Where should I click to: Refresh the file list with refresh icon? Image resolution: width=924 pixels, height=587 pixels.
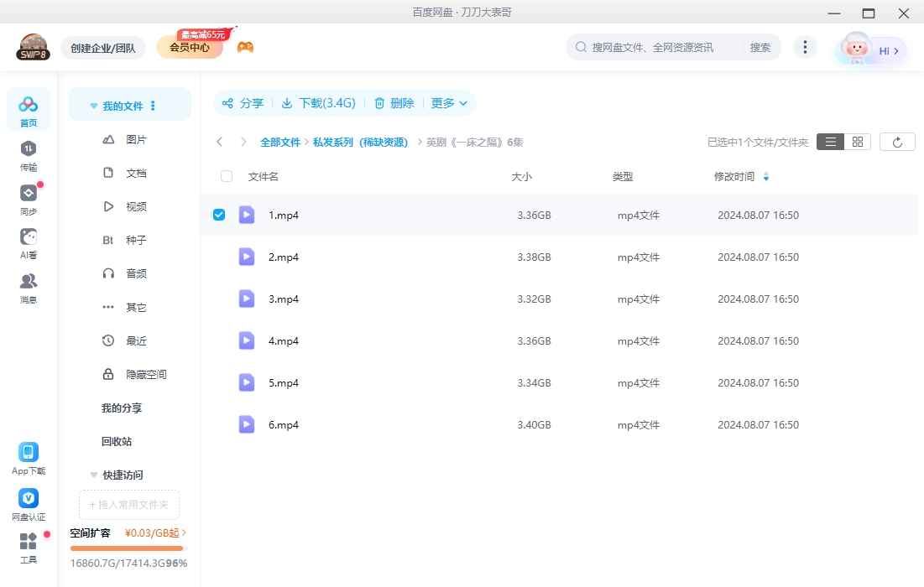pos(897,141)
